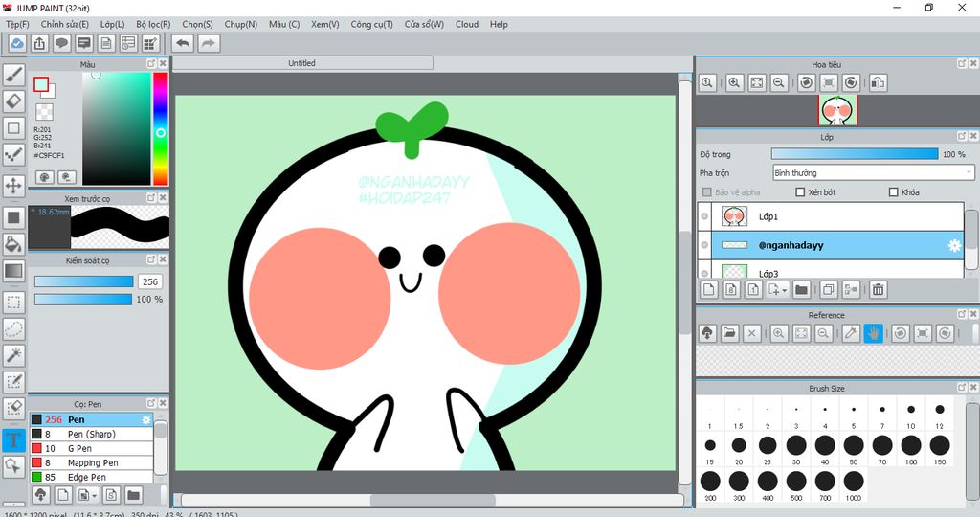The height and width of the screenshot is (517, 980).
Task: Click the brush settings gear for Pen
Action: [x=146, y=419]
